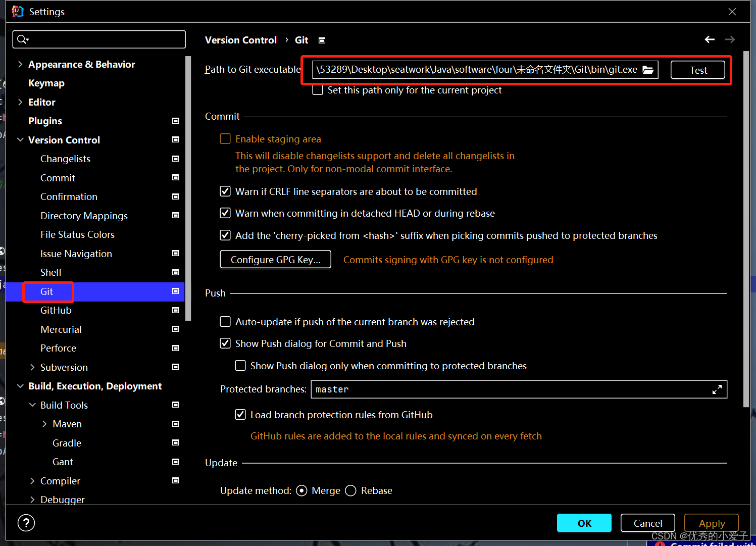Image resolution: width=756 pixels, height=546 pixels.
Task: Open Configure GPG Key dialog
Action: [275, 260]
